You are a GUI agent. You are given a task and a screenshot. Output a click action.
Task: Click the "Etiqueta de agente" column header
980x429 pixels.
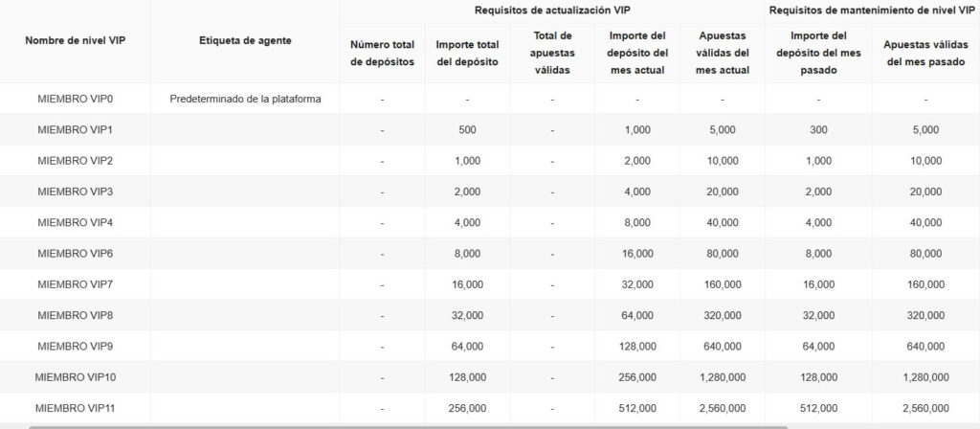click(245, 41)
